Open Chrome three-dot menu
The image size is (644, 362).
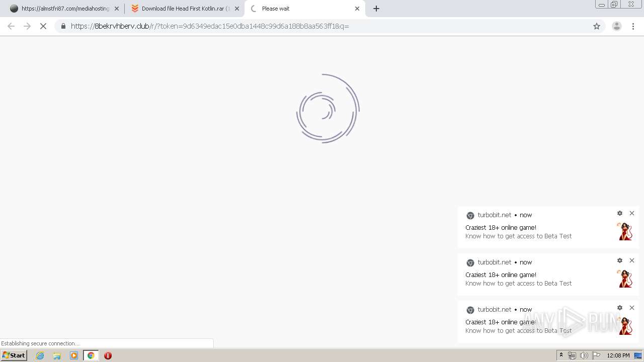pos(633,26)
